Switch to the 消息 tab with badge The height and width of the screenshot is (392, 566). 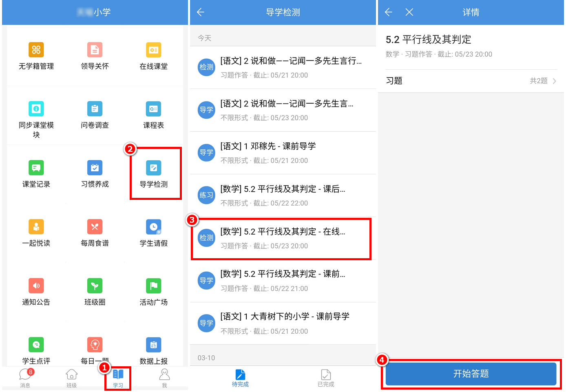coord(25,378)
